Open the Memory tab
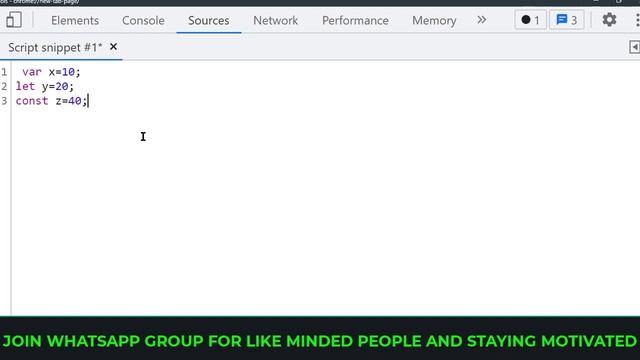 [434, 20]
